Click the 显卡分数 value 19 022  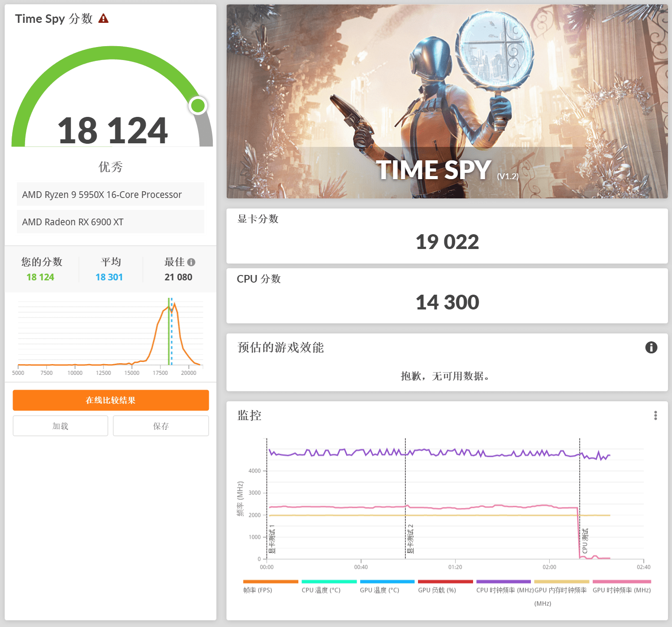click(x=447, y=242)
